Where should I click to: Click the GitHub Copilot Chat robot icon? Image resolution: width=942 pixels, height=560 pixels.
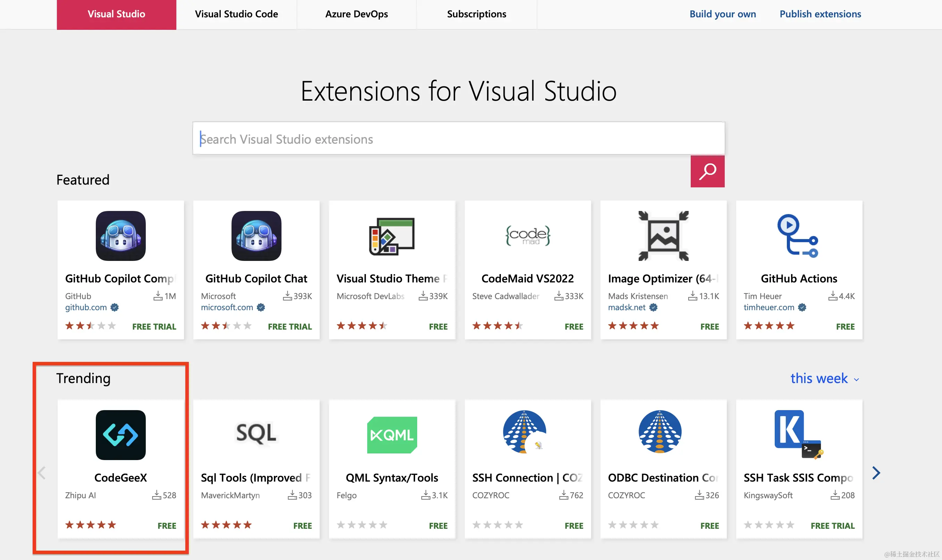point(256,236)
